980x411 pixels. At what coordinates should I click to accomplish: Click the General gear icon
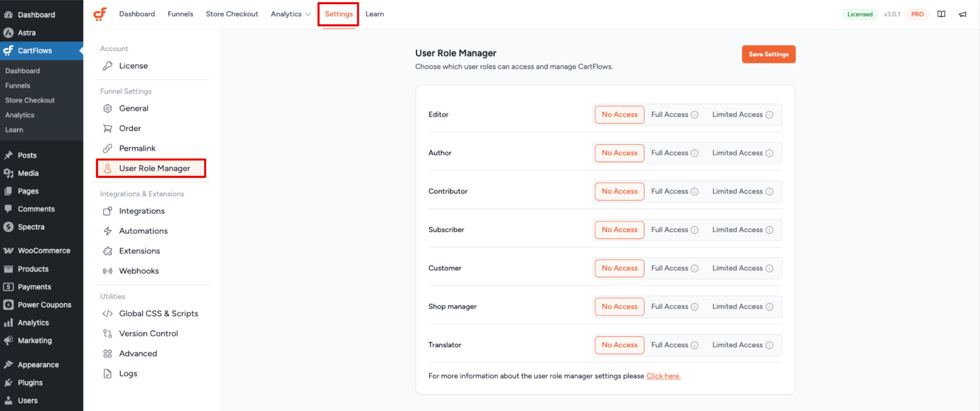(107, 108)
